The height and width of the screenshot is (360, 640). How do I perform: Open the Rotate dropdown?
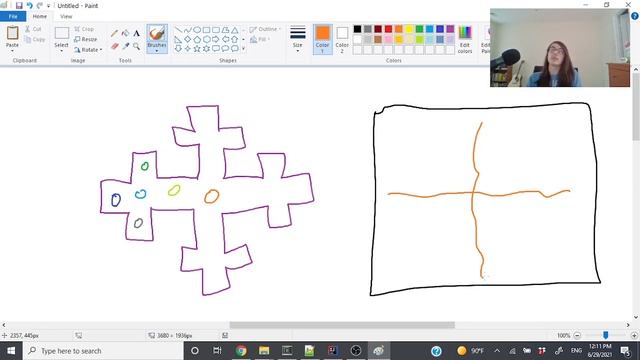click(88, 50)
